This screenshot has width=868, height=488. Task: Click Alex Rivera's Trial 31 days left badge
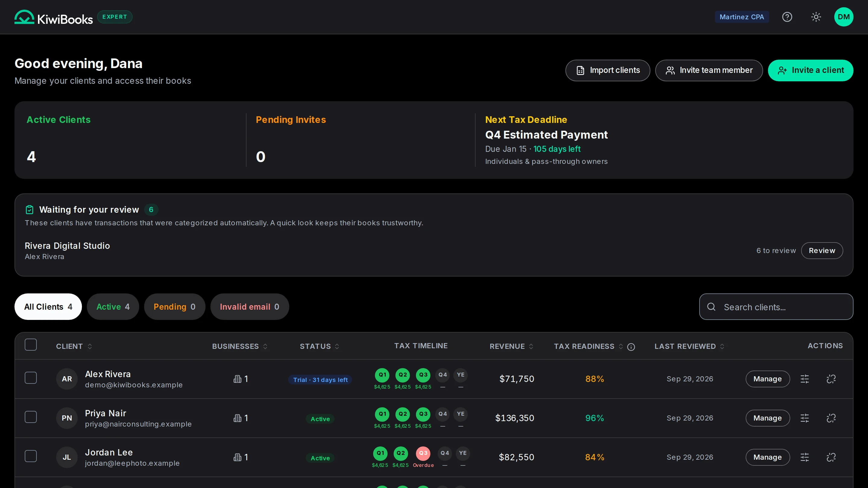click(320, 380)
